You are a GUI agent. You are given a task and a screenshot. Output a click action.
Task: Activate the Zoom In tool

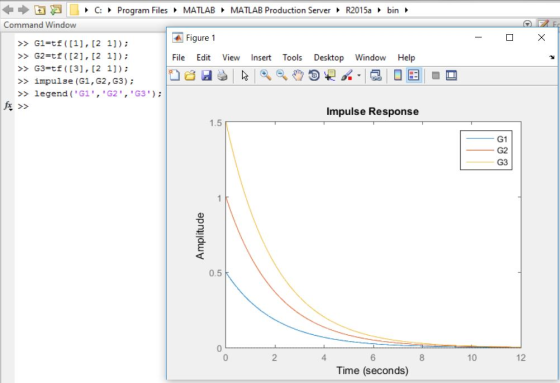click(265, 75)
